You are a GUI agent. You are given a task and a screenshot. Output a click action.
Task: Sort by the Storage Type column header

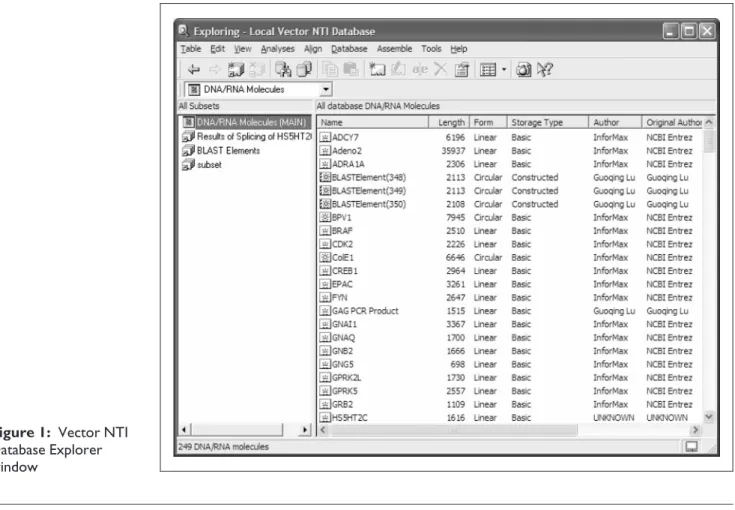(548, 122)
